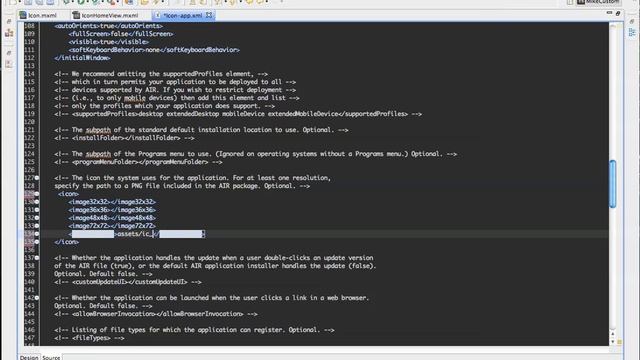Click the '<image32x32></image32x32>' line

coord(112,202)
